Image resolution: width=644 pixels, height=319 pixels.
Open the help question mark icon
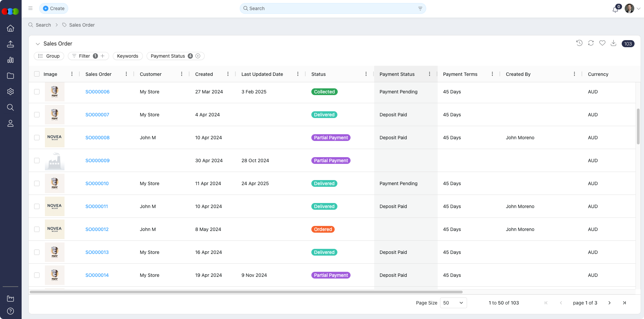pyautogui.click(x=10, y=311)
